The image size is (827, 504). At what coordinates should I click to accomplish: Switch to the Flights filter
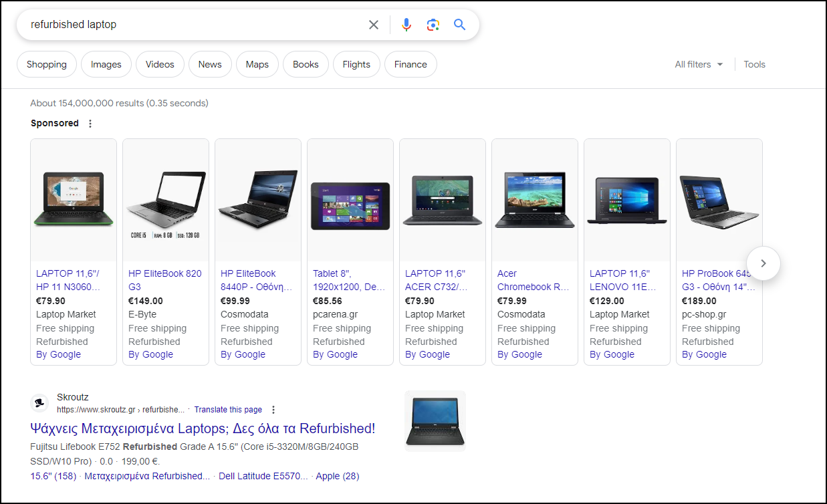(356, 65)
